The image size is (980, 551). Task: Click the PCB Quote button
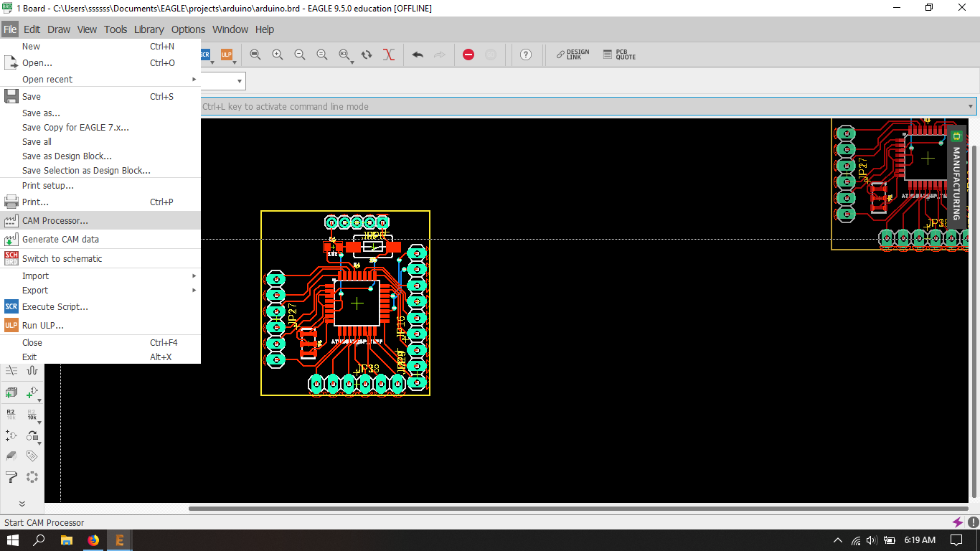tap(619, 55)
